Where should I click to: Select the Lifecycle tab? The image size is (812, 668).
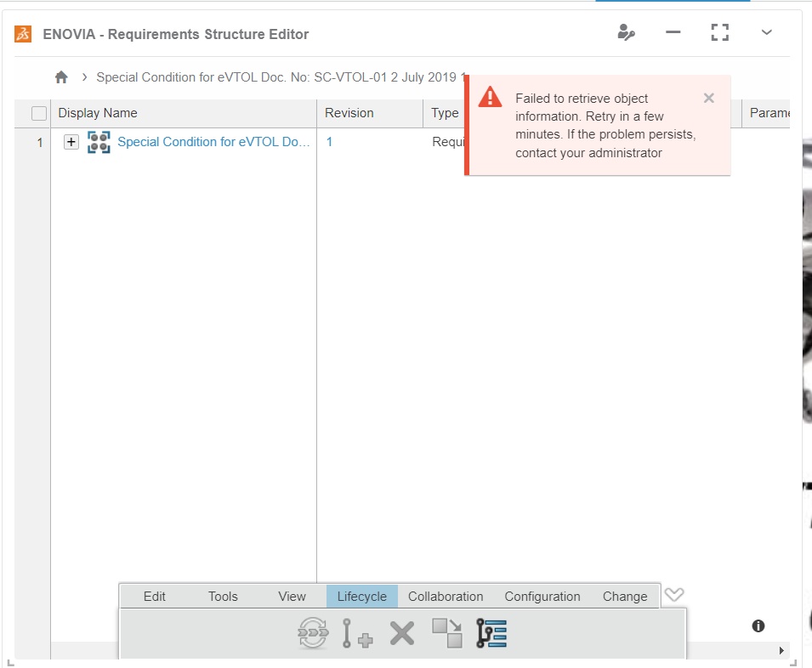(x=362, y=596)
